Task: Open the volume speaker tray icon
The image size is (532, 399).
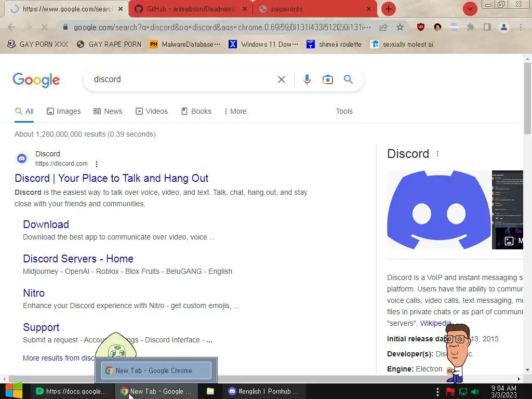Action: (x=475, y=392)
